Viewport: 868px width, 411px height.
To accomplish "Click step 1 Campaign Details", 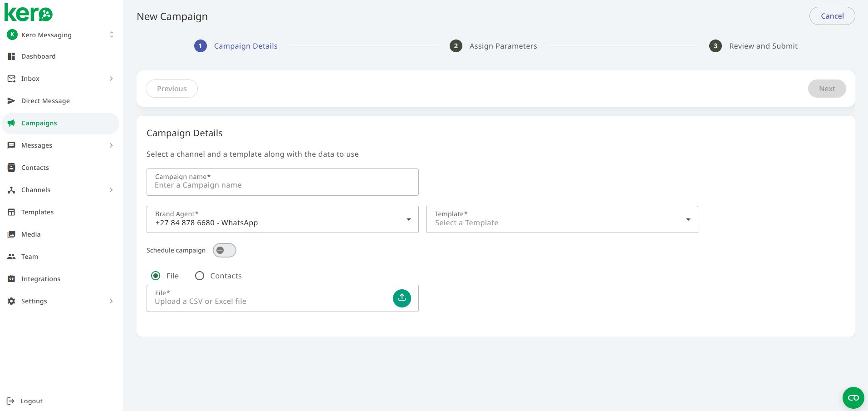I will pyautogui.click(x=236, y=46).
